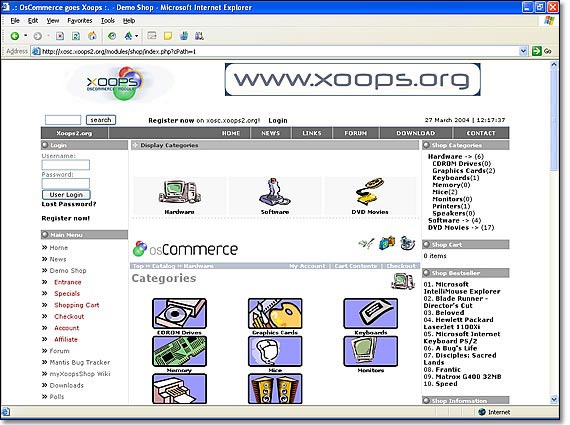The height and width of the screenshot is (425, 570).
Task: Click the www.xoops.org banner
Action: pos(353,80)
